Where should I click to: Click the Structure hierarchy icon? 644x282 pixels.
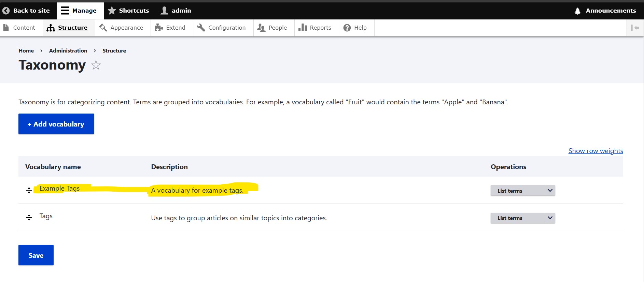tap(51, 28)
